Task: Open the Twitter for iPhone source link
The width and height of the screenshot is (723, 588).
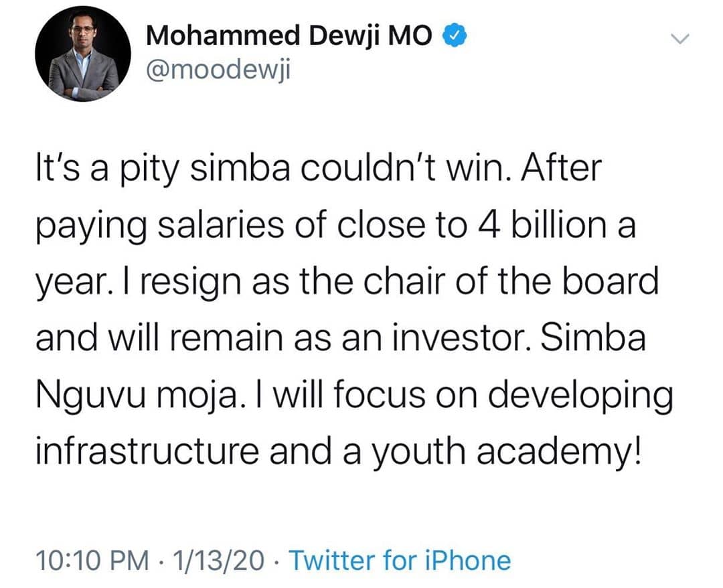Action: coord(400,561)
